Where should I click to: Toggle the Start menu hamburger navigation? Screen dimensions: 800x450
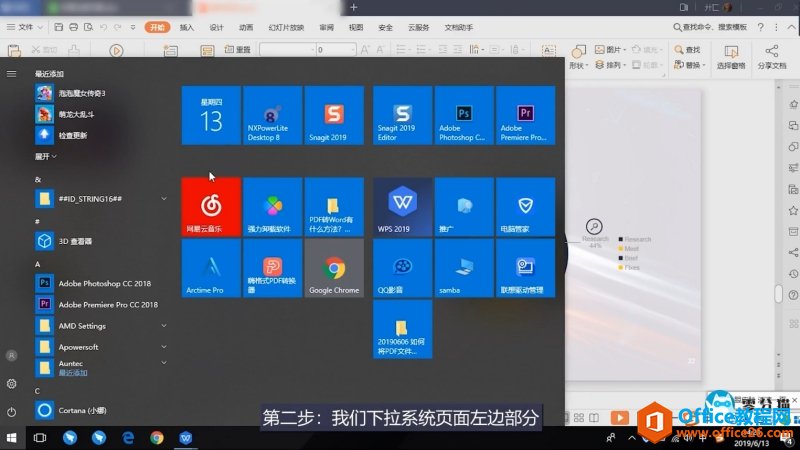pyautogui.click(x=11, y=73)
